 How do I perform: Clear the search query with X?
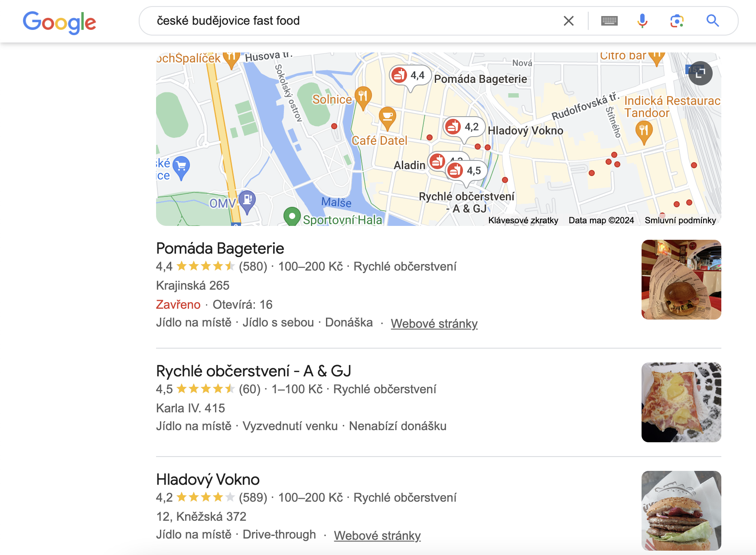[x=568, y=21]
